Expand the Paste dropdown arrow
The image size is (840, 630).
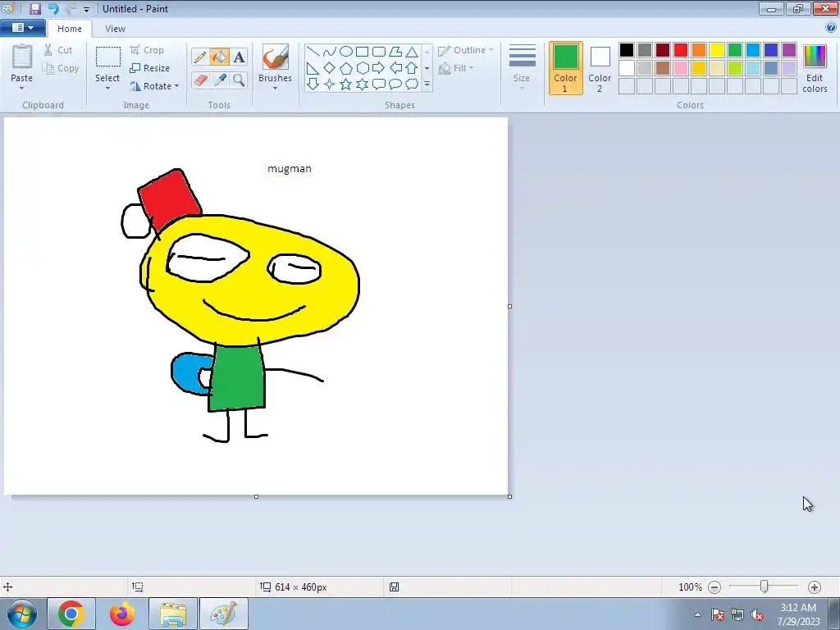click(22, 89)
